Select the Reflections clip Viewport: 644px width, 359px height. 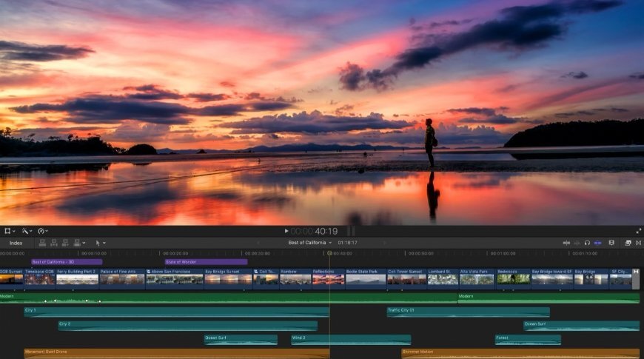click(x=328, y=278)
